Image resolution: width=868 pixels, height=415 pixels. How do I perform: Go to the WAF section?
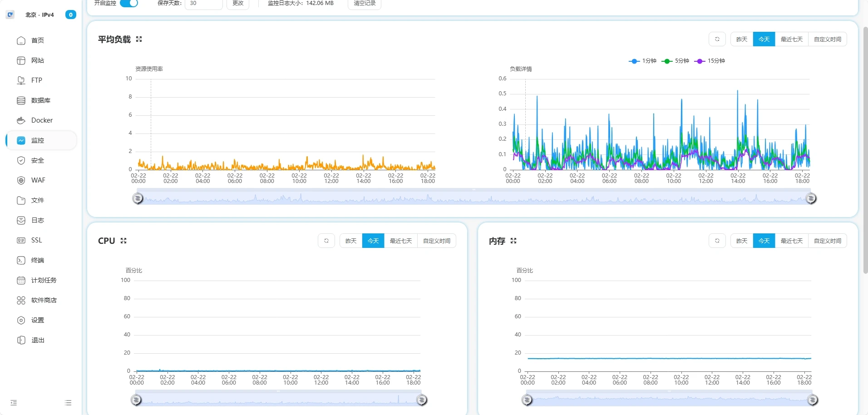coord(38,180)
